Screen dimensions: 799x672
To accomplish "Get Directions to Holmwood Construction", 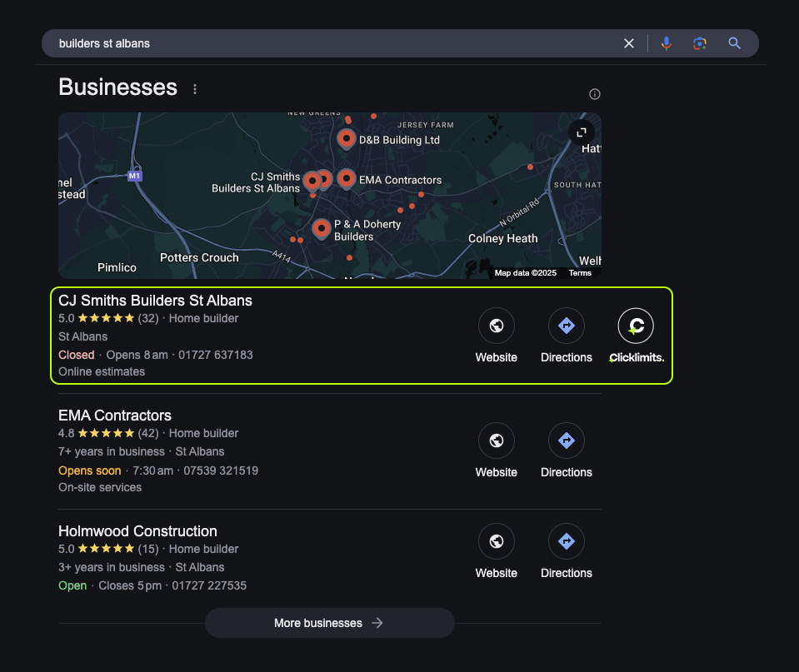I will point(566,541).
